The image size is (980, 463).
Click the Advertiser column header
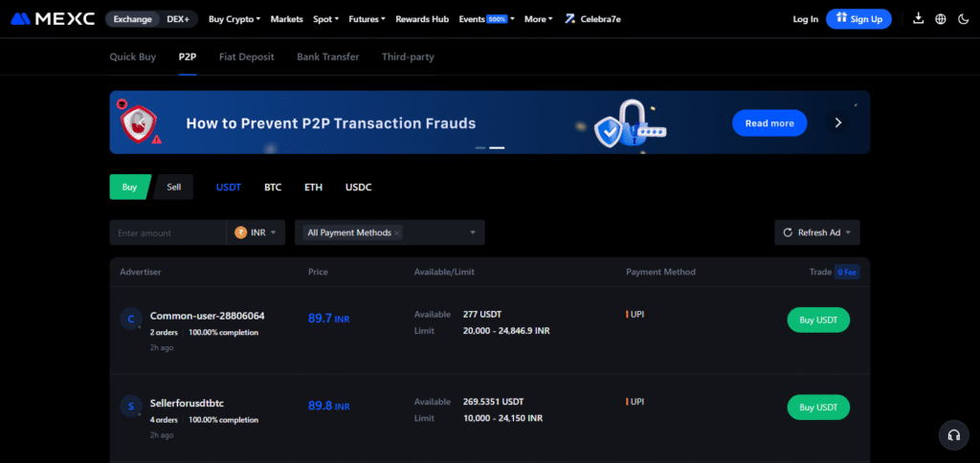coord(141,272)
